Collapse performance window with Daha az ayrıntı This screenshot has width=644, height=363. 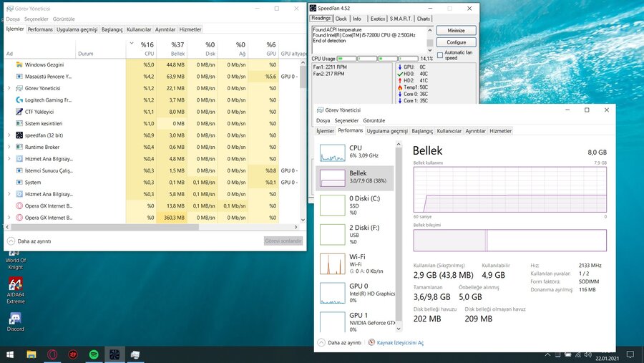pos(340,342)
